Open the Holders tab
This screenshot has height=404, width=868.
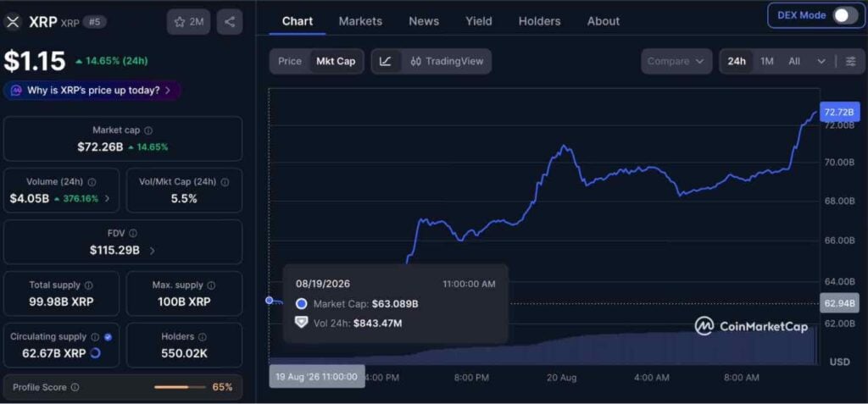[x=540, y=21]
